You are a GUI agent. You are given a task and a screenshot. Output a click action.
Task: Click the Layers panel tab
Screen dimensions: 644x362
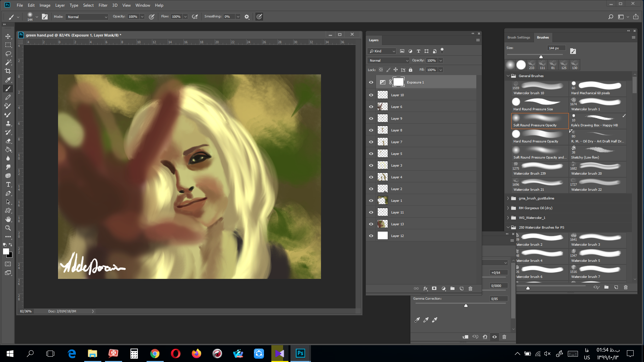point(374,40)
